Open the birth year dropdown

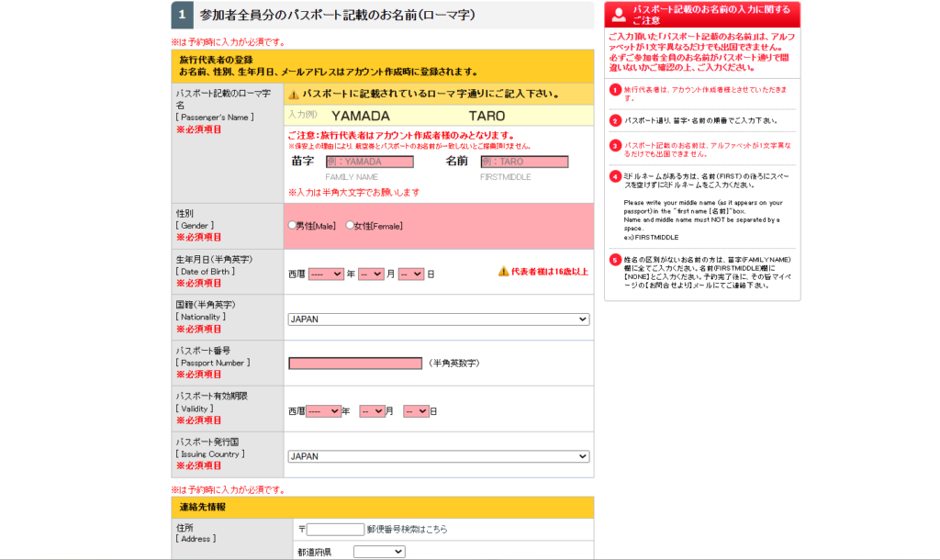point(326,274)
